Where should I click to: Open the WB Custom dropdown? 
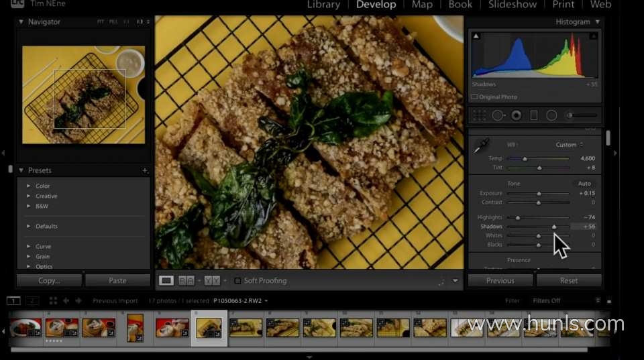click(x=569, y=145)
